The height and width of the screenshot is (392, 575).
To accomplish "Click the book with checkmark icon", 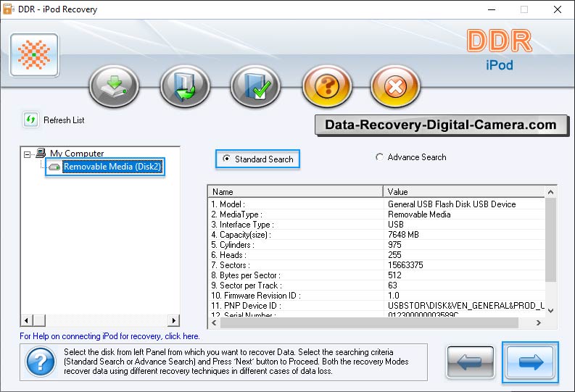I will coord(256,86).
